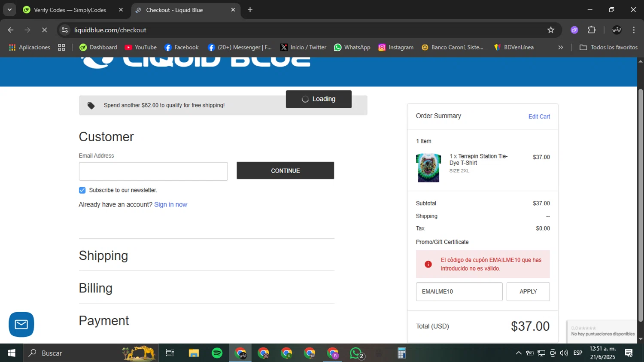Click the Terrapin Station T-shirt thumbnail
644x362 pixels.
(428, 168)
